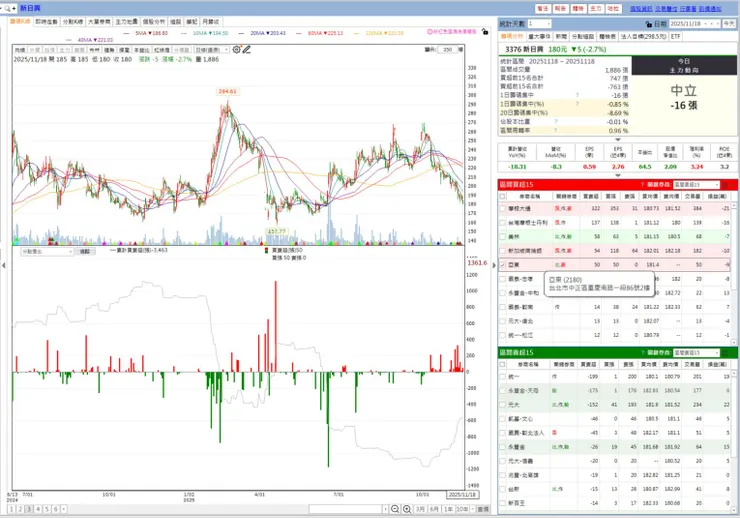The image size is (740, 518).
Task: Open dropdown arrow next to page 6
Action: [x=63, y=509]
